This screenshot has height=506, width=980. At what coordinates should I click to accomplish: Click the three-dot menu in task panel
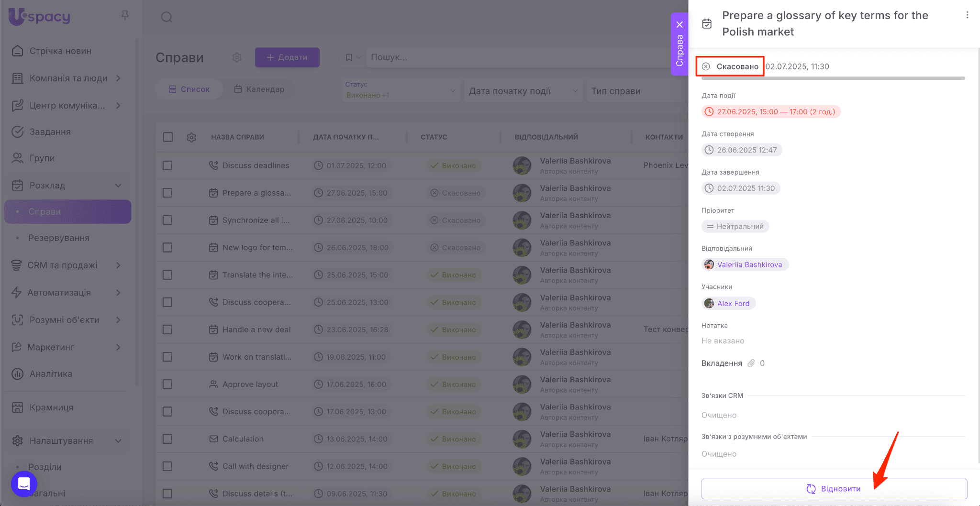point(967,15)
